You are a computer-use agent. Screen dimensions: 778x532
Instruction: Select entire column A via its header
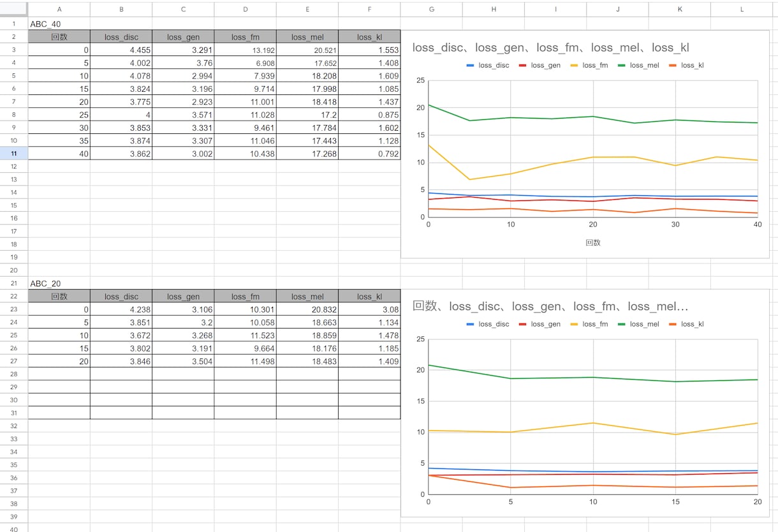click(59, 9)
